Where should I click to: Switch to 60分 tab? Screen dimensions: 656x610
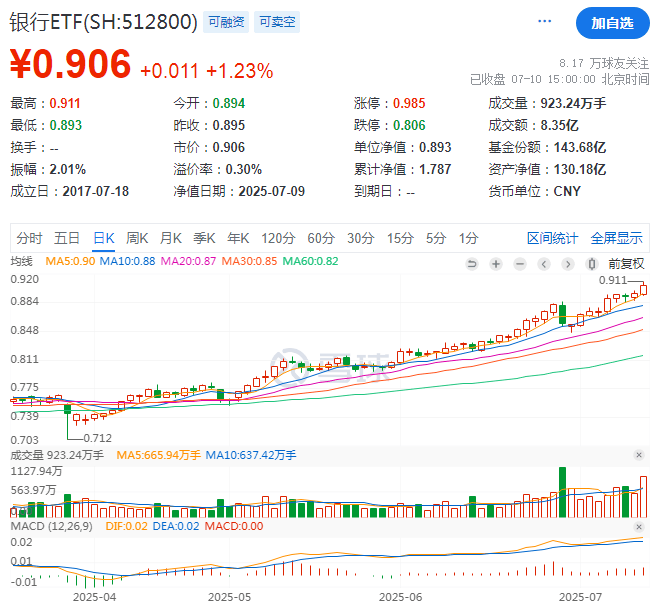(321, 238)
